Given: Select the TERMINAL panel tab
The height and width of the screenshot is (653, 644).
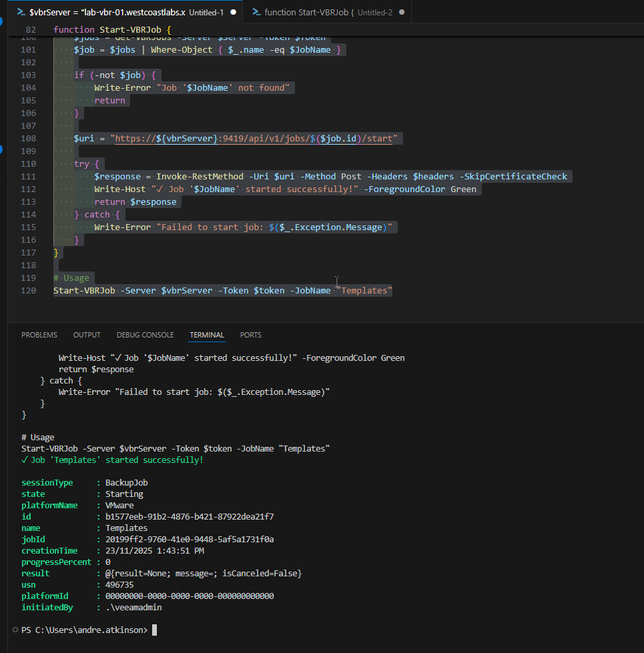Looking at the screenshot, I should pyautogui.click(x=207, y=335).
